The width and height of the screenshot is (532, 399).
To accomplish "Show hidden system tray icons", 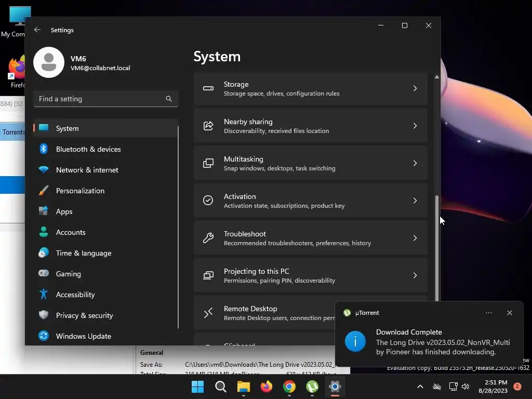I will coord(420,387).
